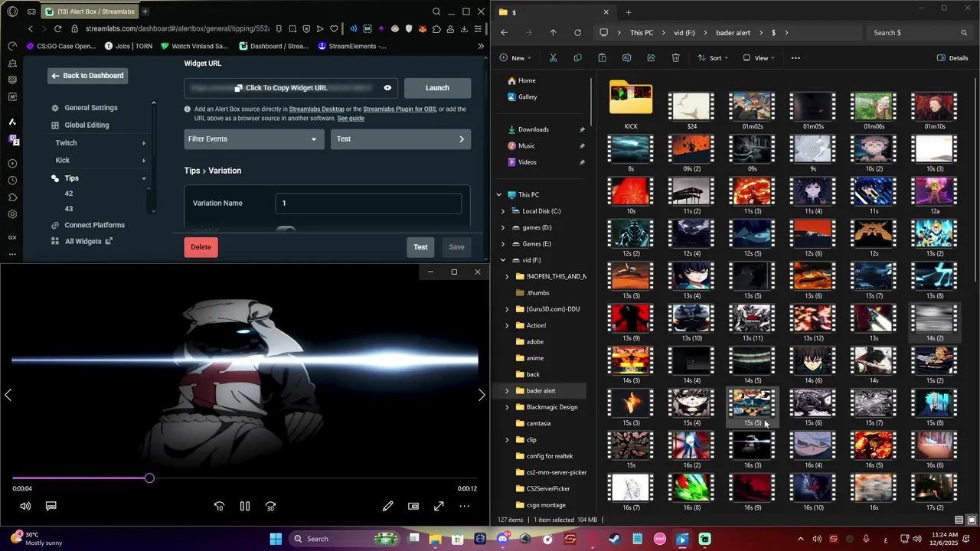This screenshot has height=551, width=980.
Task: Go up one folder level in File Explorer
Action: [553, 33]
